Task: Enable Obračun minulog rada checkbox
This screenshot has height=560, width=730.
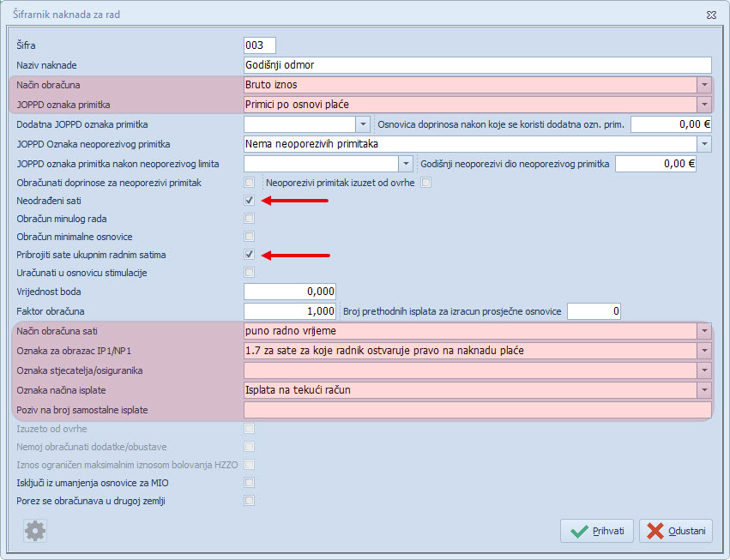Action: [x=250, y=219]
